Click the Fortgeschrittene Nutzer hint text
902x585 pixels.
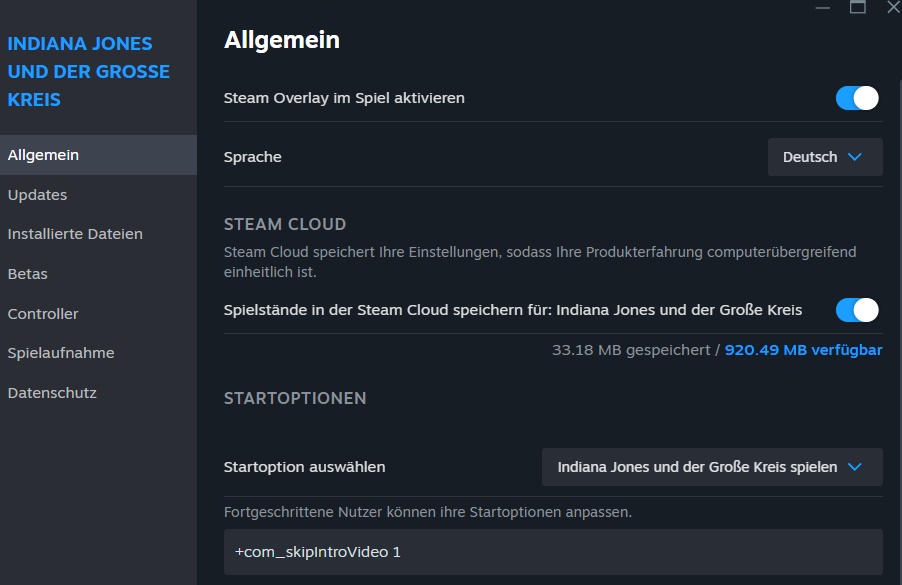click(x=428, y=512)
